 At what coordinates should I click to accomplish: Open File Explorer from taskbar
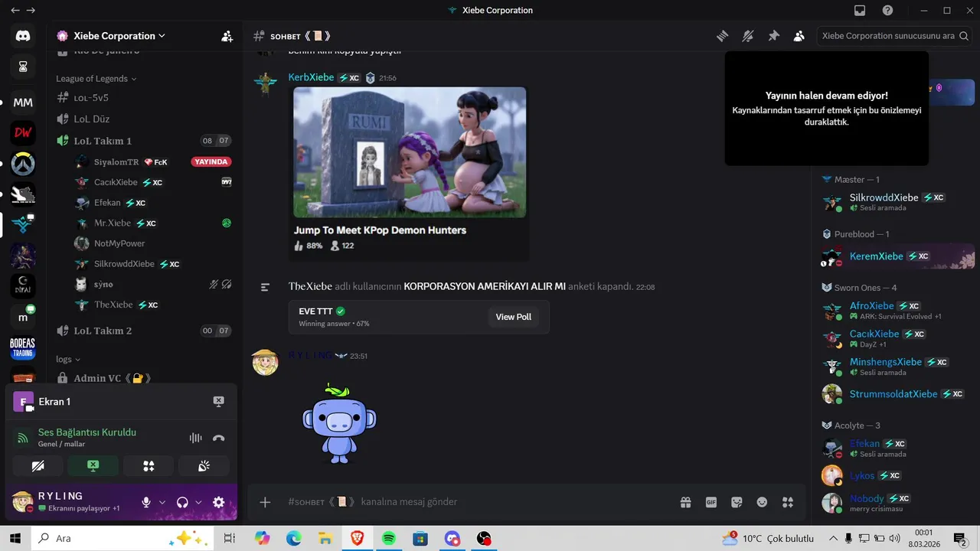click(x=325, y=538)
